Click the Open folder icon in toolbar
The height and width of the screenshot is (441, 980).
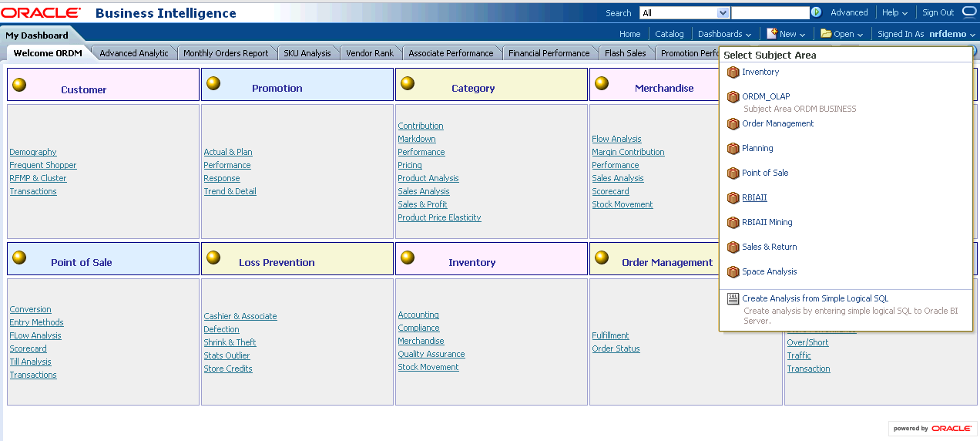(825, 34)
